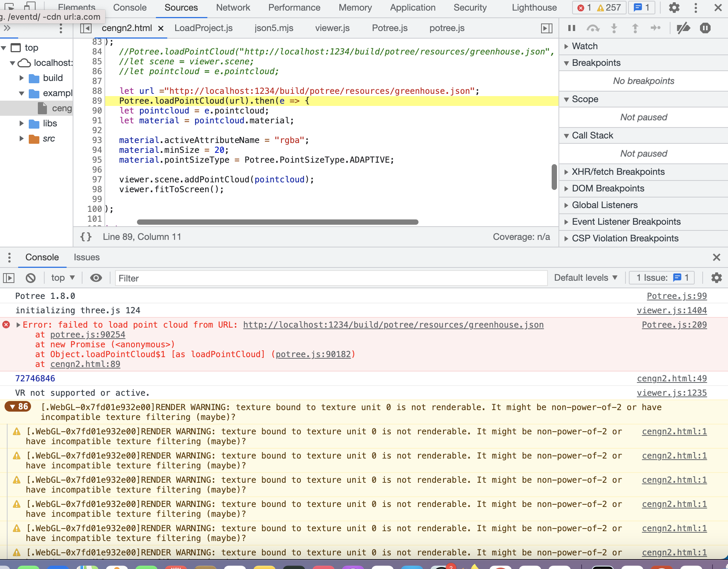The height and width of the screenshot is (569, 728).
Task: Toggle pause on exceptions
Action: (705, 28)
